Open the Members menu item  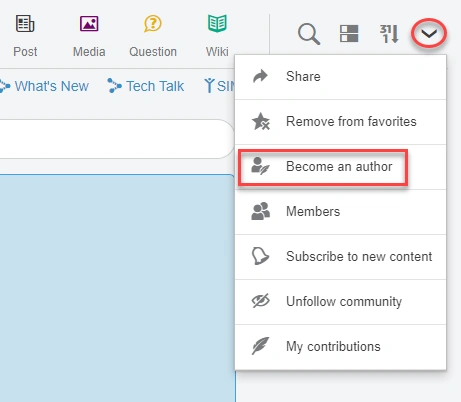click(341, 212)
